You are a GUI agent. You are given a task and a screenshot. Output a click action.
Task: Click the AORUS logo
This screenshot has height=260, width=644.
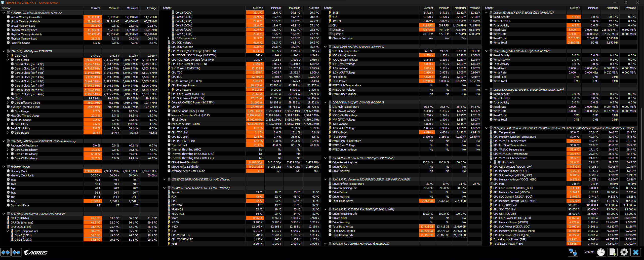coord(35,252)
